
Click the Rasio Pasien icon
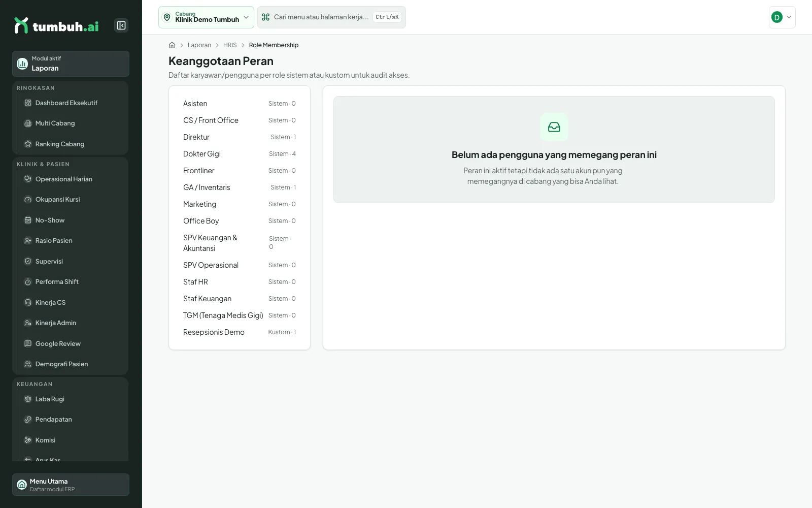pos(28,241)
